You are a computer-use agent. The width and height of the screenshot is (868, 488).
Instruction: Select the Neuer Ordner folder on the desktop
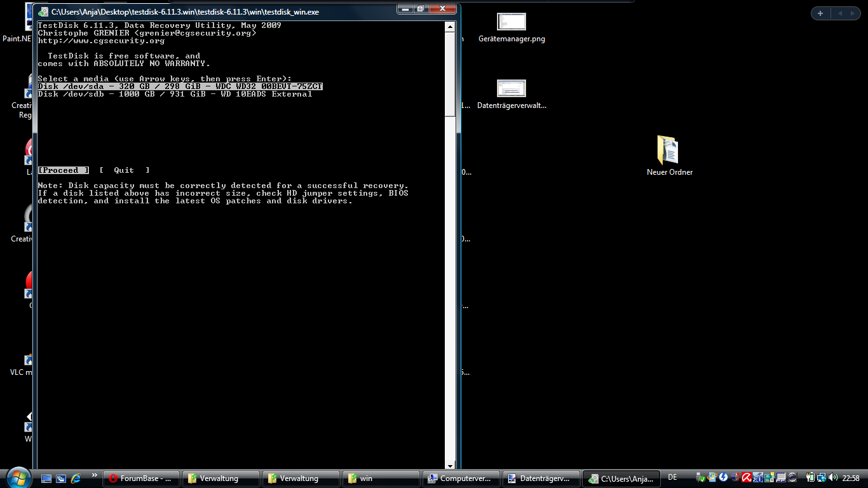click(x=669, y=156)
